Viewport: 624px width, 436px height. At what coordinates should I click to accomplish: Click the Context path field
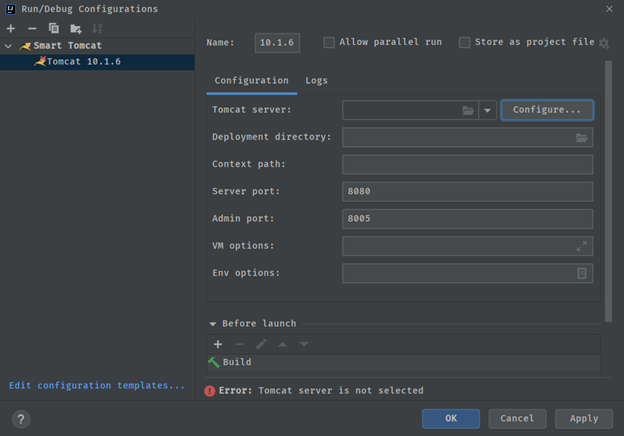point(468,164)
